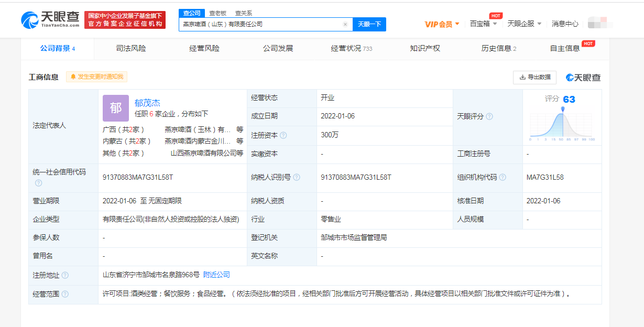The width and height of the screenshot is (644, 327).
Task: Click the 行业 value 零售业
Action: point(331,220)
